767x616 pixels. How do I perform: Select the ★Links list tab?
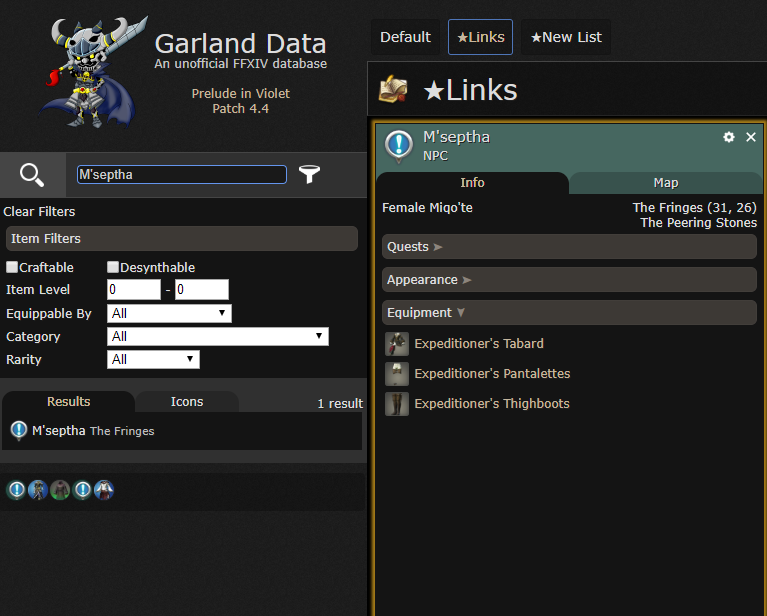pyautogui.click(x=480, y=37)
